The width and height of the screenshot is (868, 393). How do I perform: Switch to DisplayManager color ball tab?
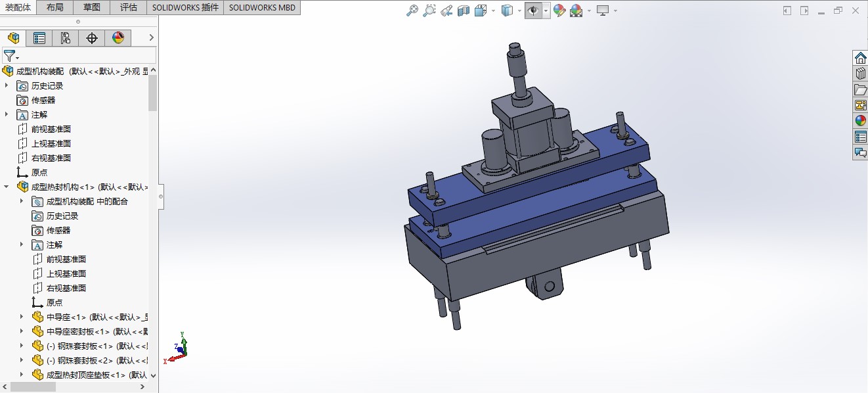click(x=118, y=38)
